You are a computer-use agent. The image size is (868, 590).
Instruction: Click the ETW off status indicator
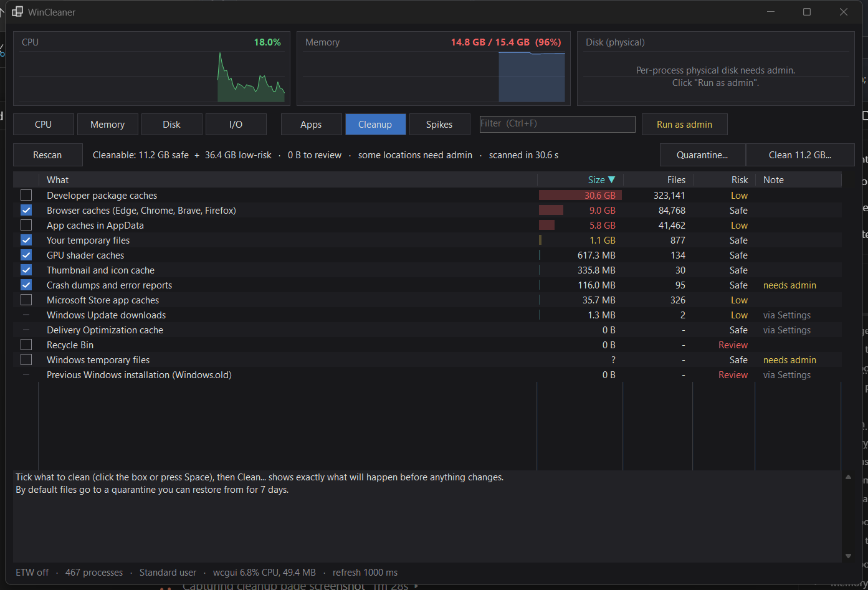(32, 573)
